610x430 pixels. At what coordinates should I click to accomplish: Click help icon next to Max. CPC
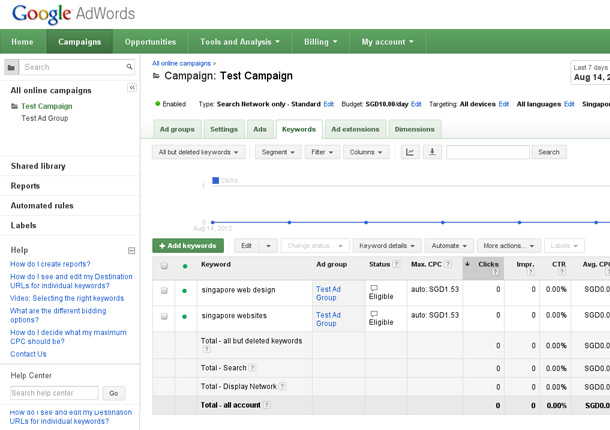[448, 264]
